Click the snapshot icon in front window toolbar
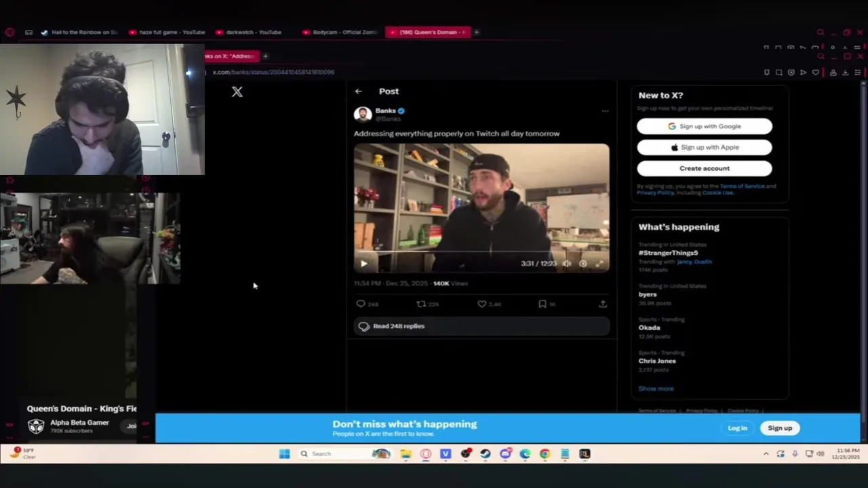The image size is (868, 488). (x=778, y=73)
